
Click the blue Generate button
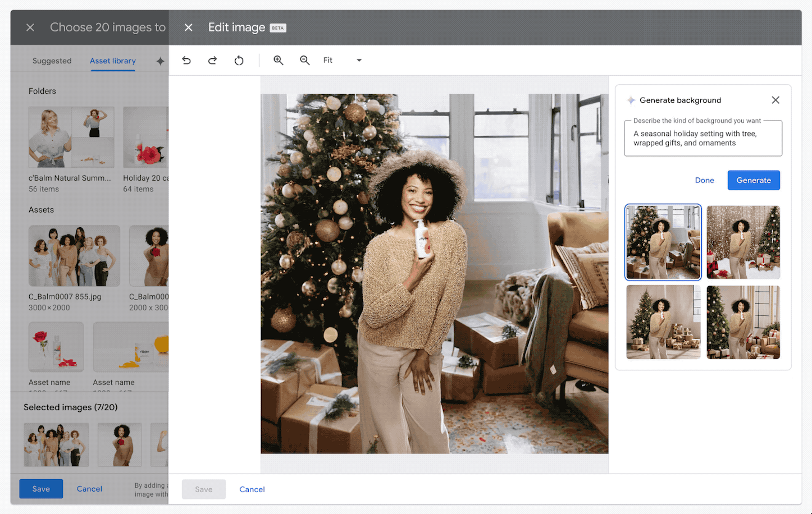click(754, 180)
